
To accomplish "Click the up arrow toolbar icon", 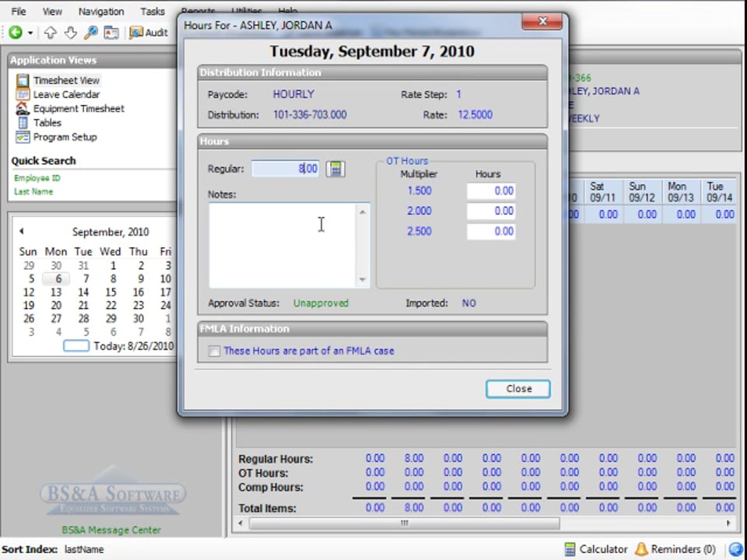I will 51,33.
